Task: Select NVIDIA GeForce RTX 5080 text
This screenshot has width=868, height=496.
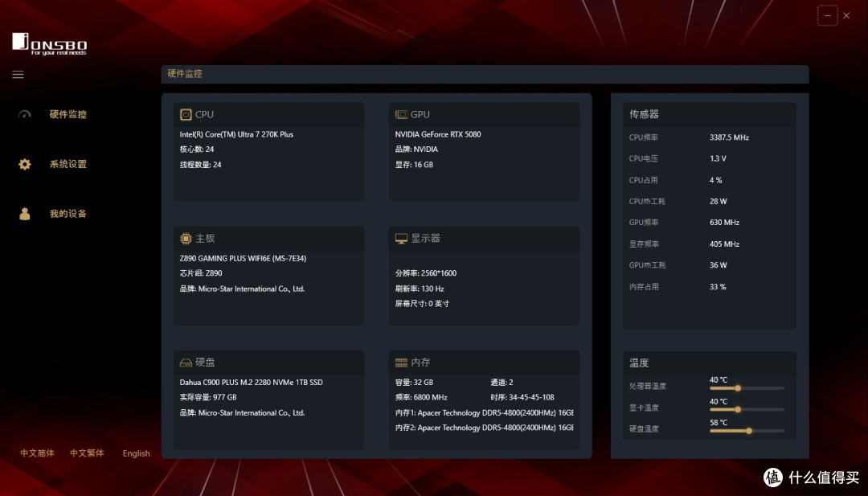Action: 438,134
